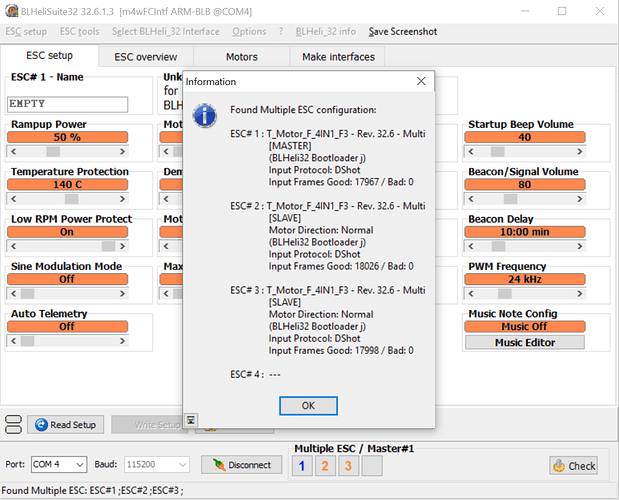
Task: Select ESC 1 master button
Action: pyautogui.click(x=302, y=466)
